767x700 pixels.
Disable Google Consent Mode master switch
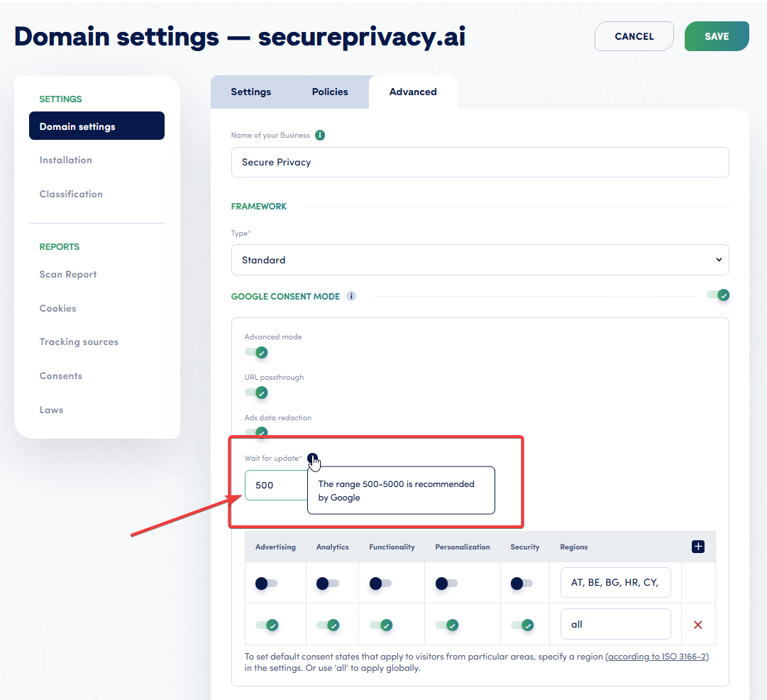tap(718, 295)
